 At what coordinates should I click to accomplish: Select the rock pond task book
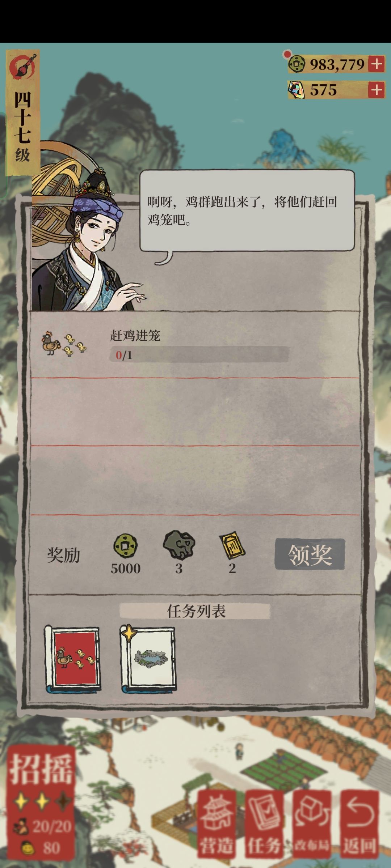pos(148,659)
